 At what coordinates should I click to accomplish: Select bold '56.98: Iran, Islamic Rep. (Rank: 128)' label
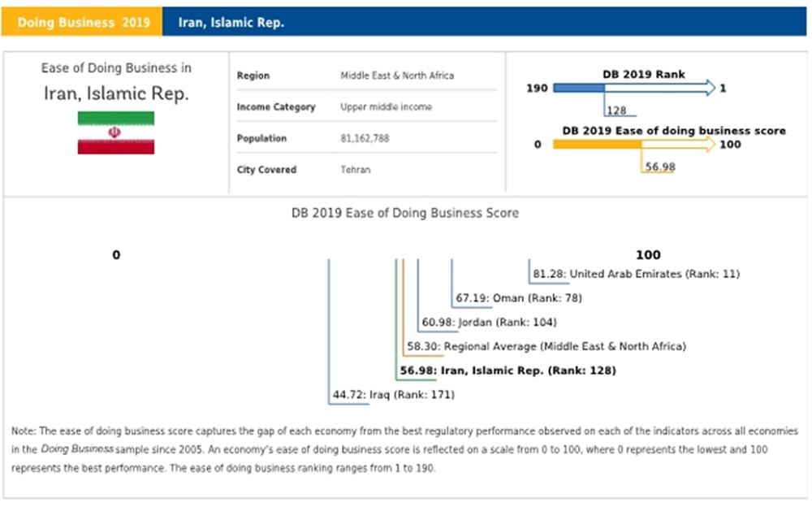coord(508,370)
